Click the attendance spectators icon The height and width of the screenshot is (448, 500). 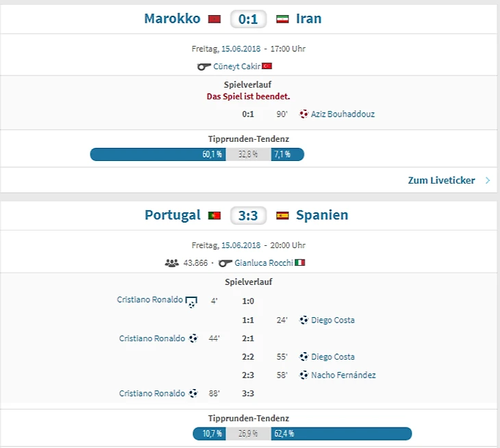pyautogui.click(x=171, y=263)
